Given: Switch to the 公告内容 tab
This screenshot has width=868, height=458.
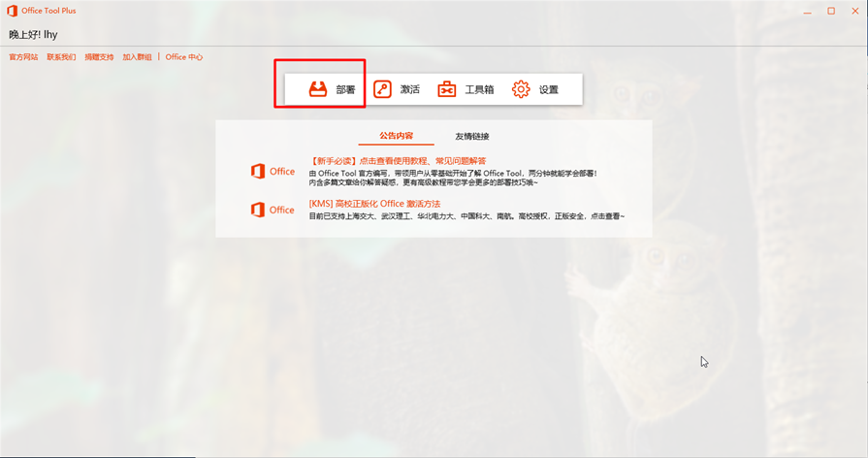Looking at the screenshot, I should pyautogui.click(x=396, y=136).
